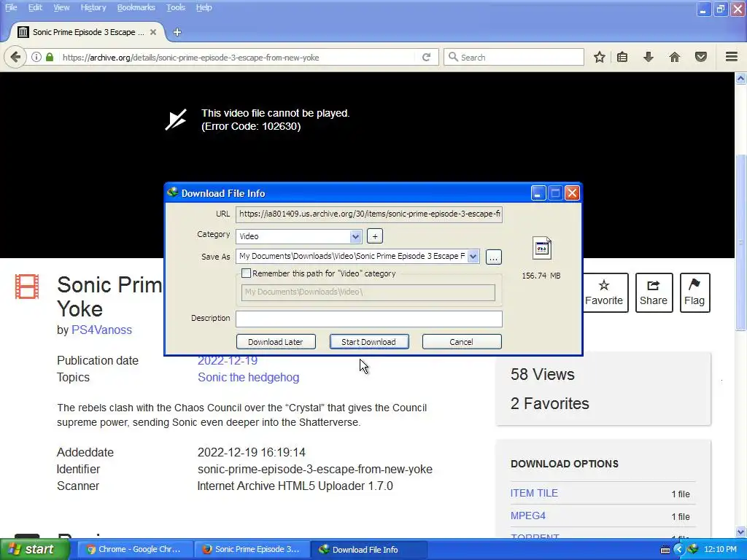Open site information icon in address bar
The image size is (747, 560).
pyautogui.click(x=36, y=57)
